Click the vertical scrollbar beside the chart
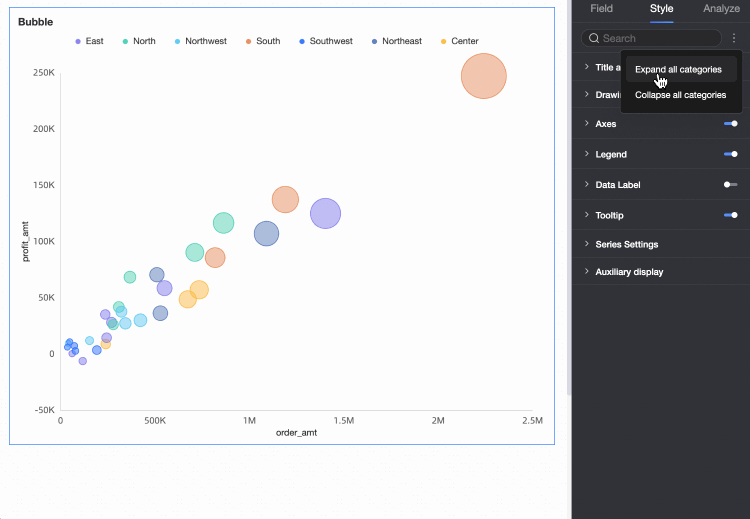 click(x=569, y=198)
